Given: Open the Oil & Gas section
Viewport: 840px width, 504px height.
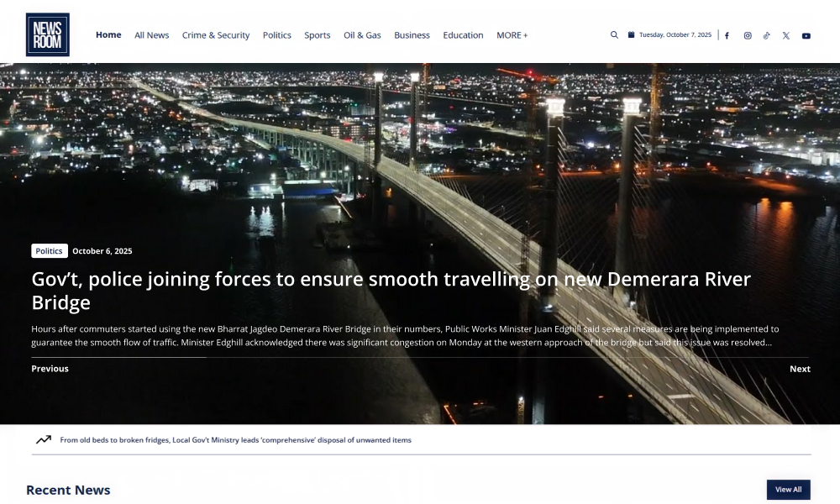Looking at the screenshot, I should point(362,35).
